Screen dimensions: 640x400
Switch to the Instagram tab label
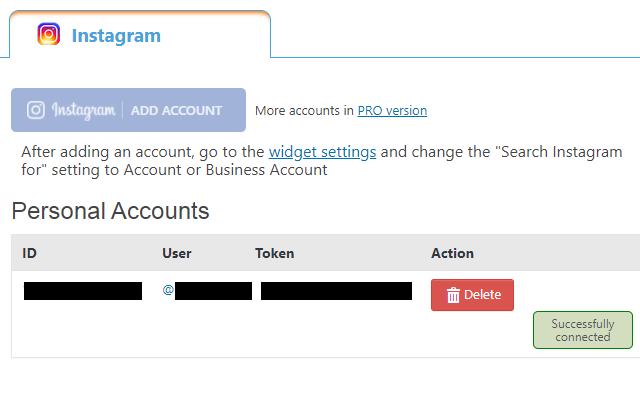tap(116, 36)
